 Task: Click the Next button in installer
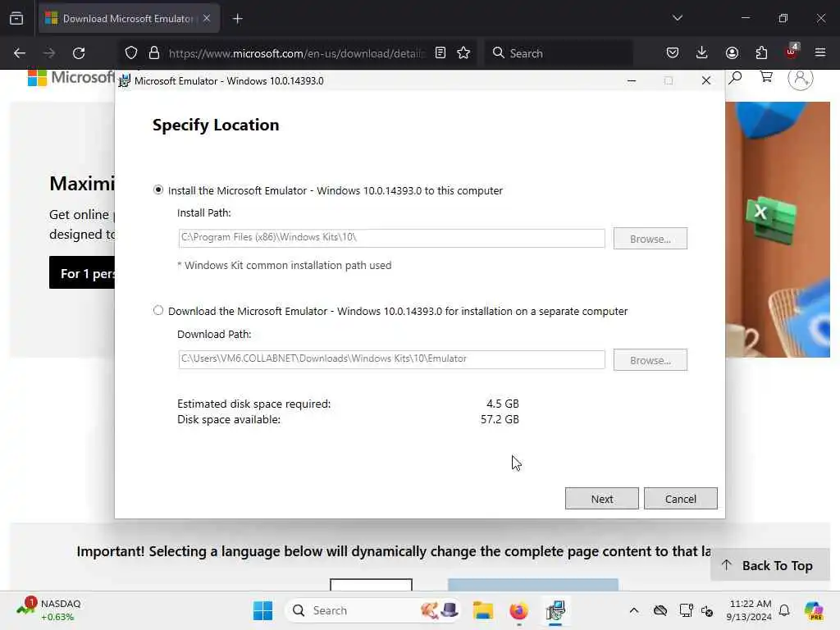pos(601,499)
